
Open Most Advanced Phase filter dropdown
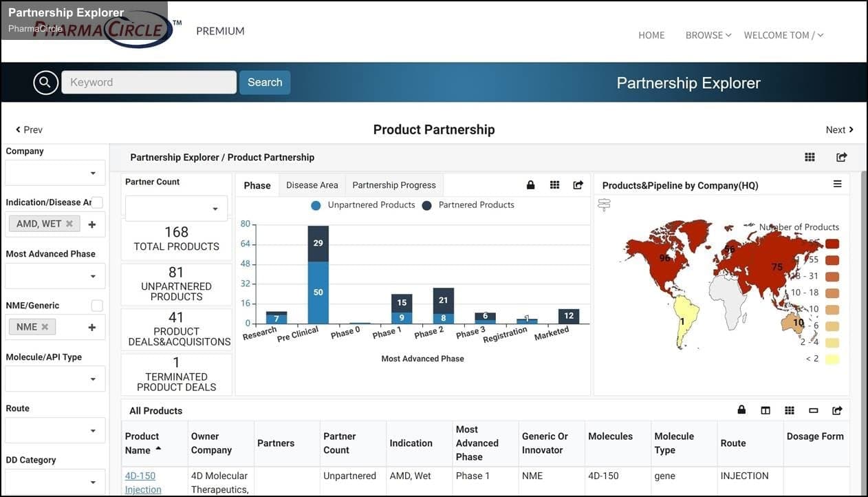point(56,276)
